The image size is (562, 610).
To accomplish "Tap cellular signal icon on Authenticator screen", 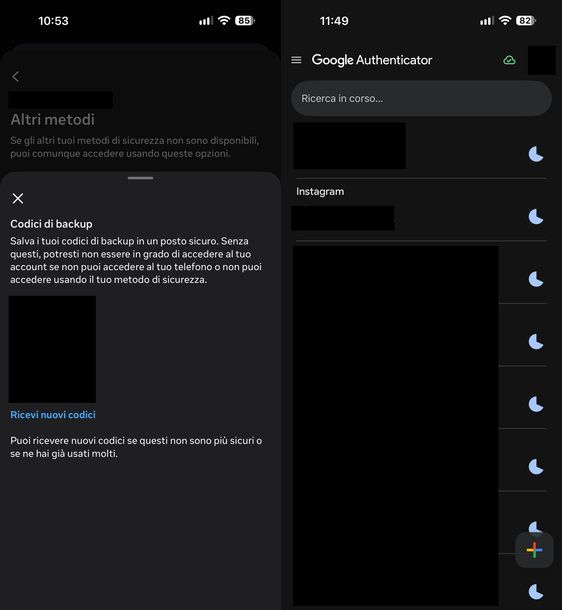I will coord(487,21).
